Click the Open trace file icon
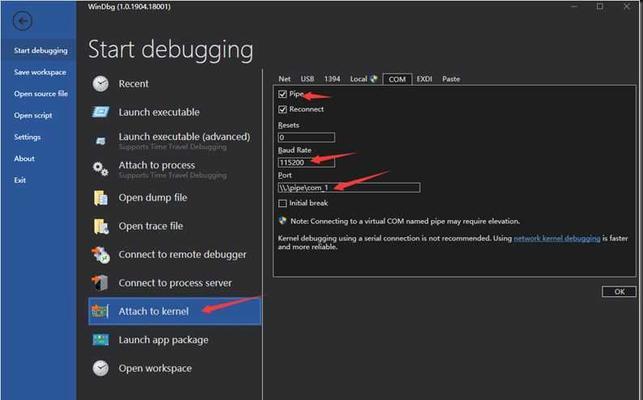Viewport: 643px width, 400px height. [101, 226]
